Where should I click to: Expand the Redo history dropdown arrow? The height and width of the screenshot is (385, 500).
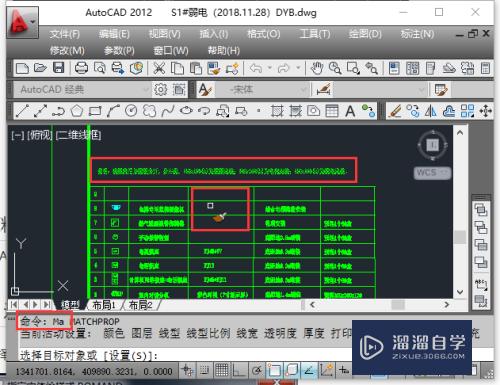click(x=298, y=68)
